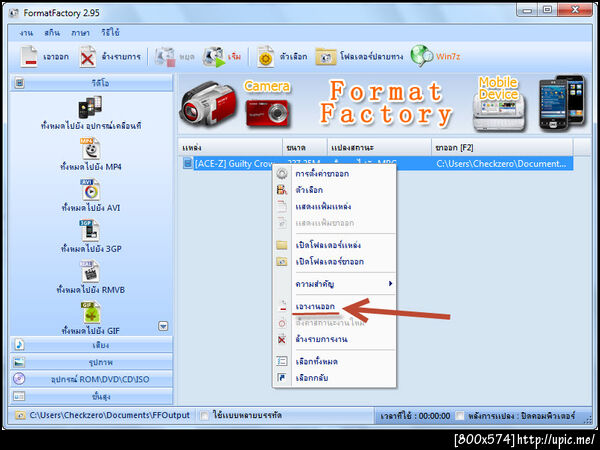Click the Size (ขนาด) column header
Image resolution: width=600 pixels, height=450 pixels.
click(x=305, y=148)
